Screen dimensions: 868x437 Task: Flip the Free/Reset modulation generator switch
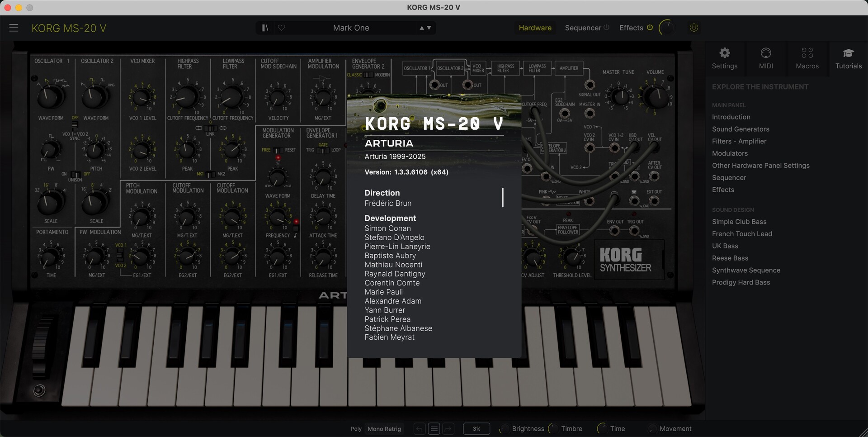tap(278, 150)
